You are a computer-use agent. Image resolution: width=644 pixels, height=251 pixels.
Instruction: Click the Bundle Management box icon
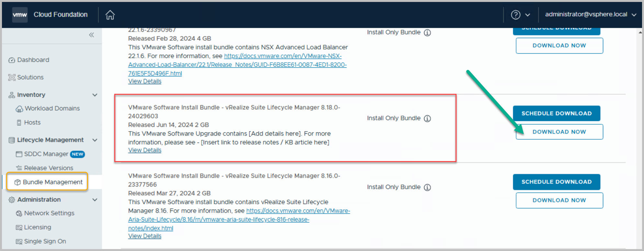tap(18, 182)
